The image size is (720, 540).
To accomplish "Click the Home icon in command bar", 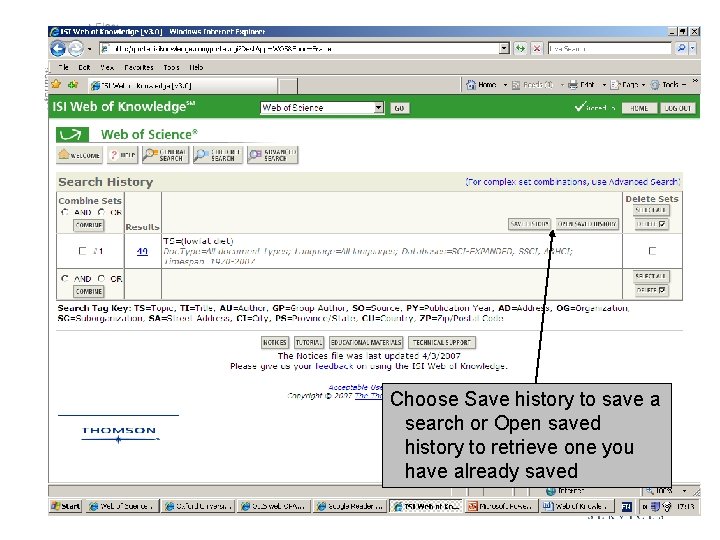I will (x=471, y=84).
